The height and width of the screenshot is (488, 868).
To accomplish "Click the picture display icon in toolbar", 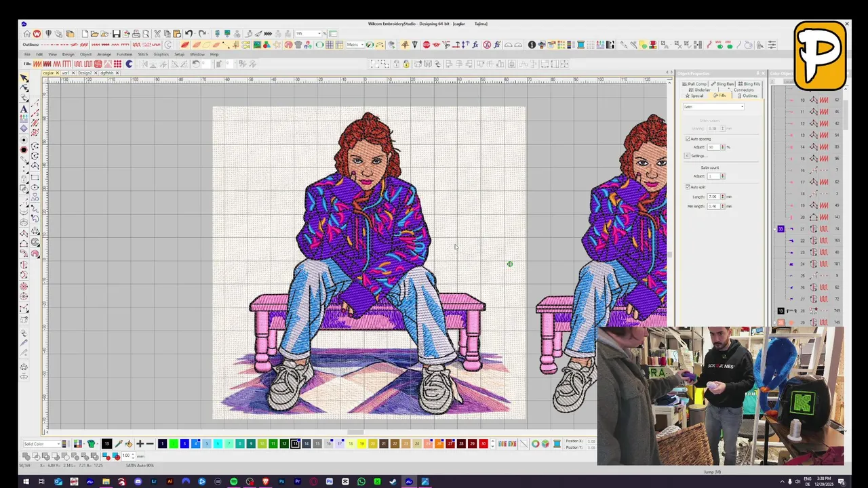I will [x=257, y=45].
